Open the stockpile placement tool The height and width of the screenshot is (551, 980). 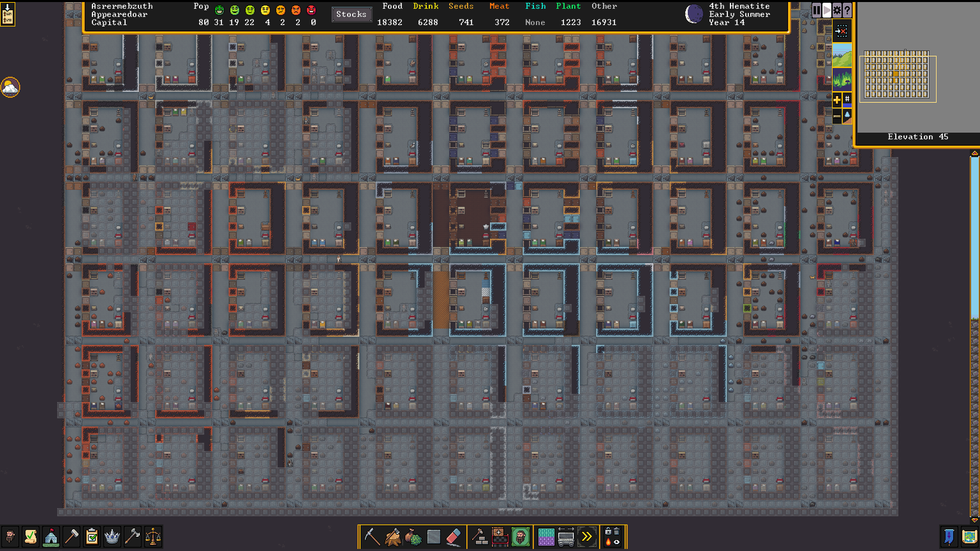pos(500,537)
